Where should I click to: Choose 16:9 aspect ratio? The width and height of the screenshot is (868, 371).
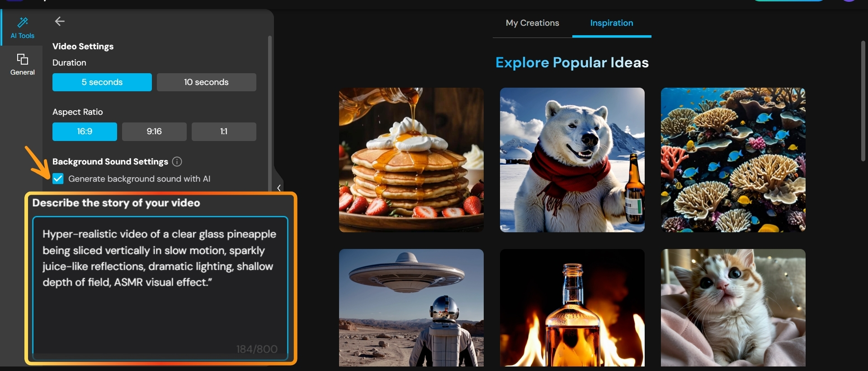85,131
